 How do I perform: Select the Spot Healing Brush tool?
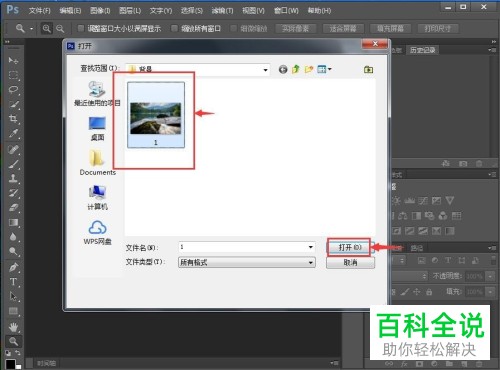point(13,149)
